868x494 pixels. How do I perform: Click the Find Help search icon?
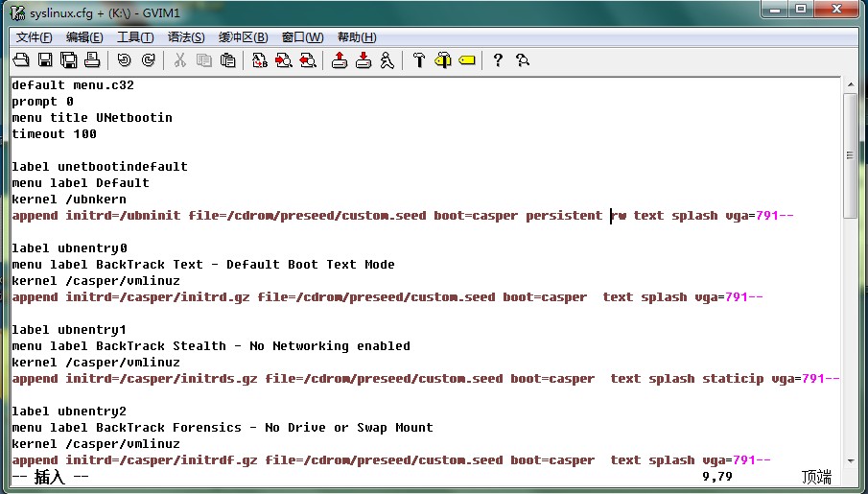point(522,59)
